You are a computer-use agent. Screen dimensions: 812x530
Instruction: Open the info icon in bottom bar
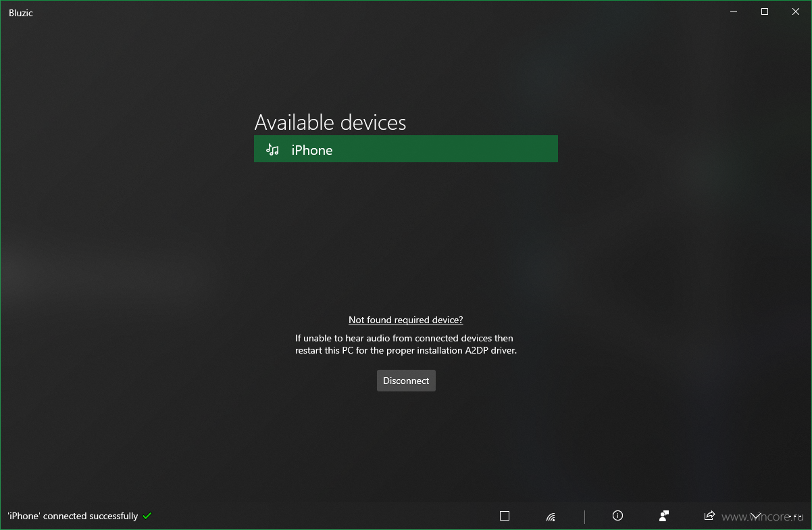[x=617, y=516]
